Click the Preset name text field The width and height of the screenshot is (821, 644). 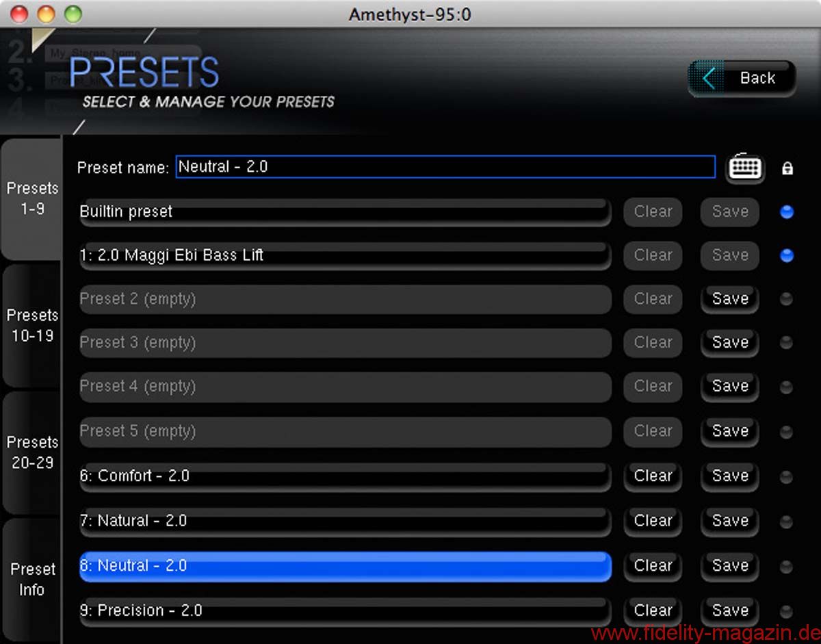click(445, 167)
